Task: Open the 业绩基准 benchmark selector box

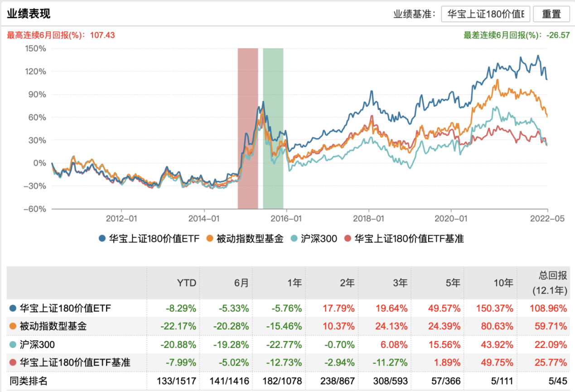Action: pos(486,14)
